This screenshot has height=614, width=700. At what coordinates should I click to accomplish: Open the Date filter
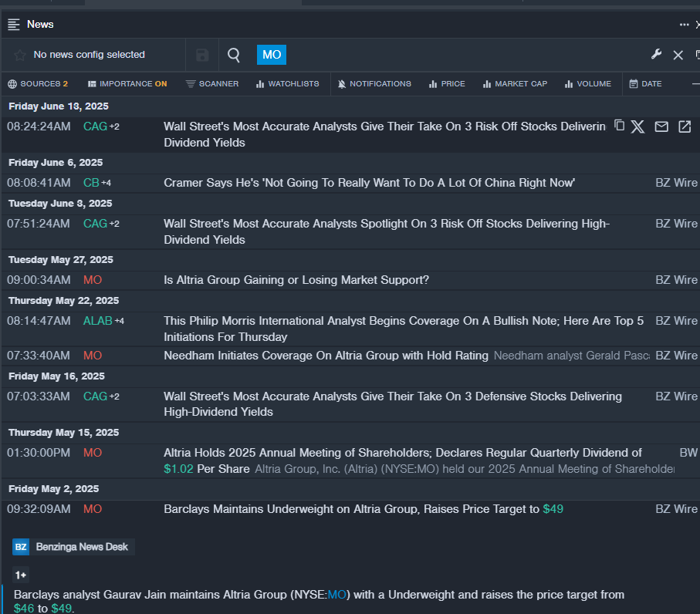645,84
